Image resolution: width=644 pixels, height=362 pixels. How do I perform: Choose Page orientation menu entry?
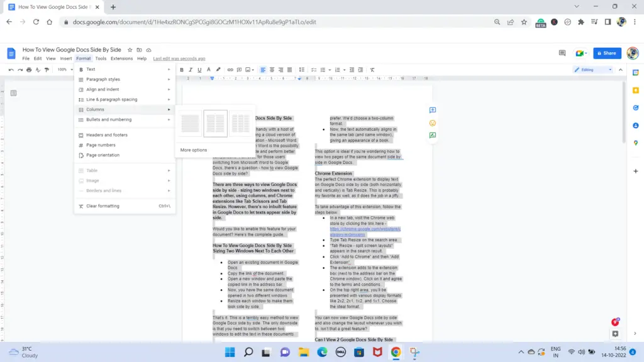(125, 155)
